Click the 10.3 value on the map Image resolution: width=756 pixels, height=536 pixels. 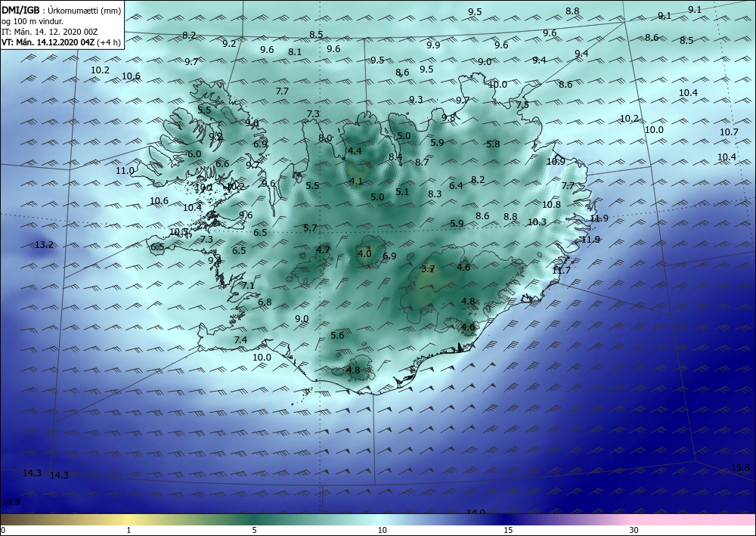[x=537, y=222]
